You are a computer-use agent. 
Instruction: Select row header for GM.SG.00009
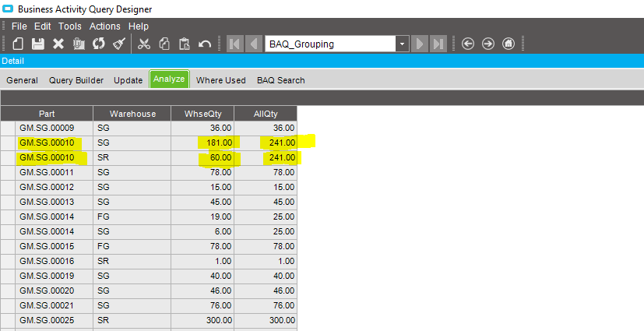click(8, 129)
